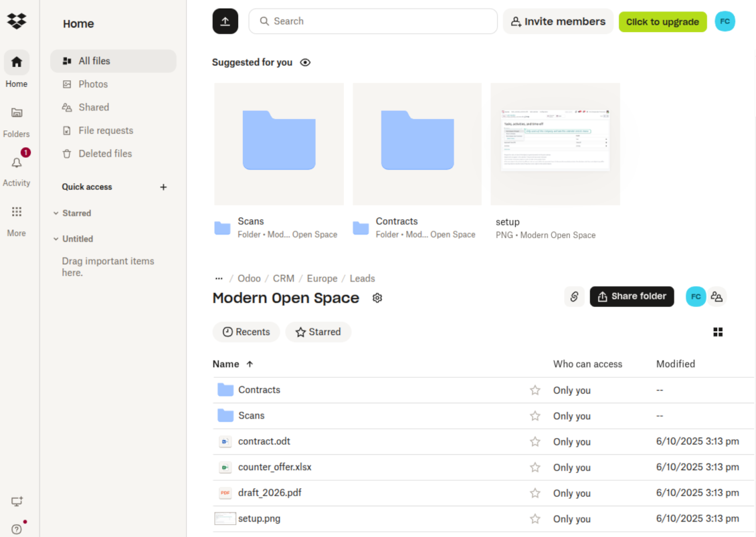Click the Dropbox logo icon
Image resolution: width=756 pixels, height=537 pixels.
pyautogui.click(x=17, y=21)
